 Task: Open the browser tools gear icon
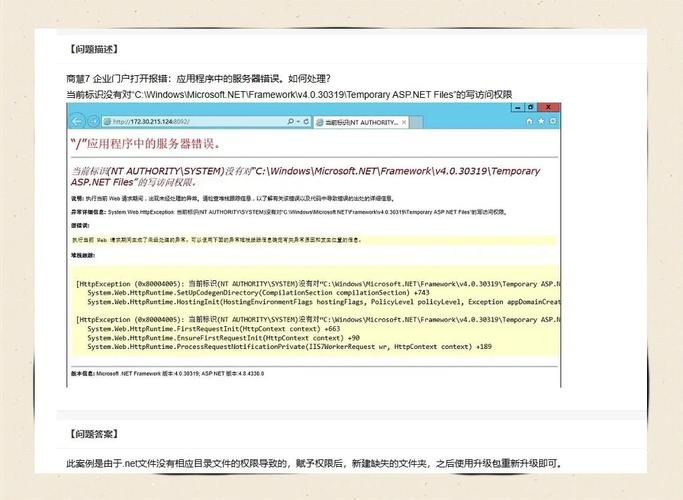pyautogui.click(x=553, y=121)
